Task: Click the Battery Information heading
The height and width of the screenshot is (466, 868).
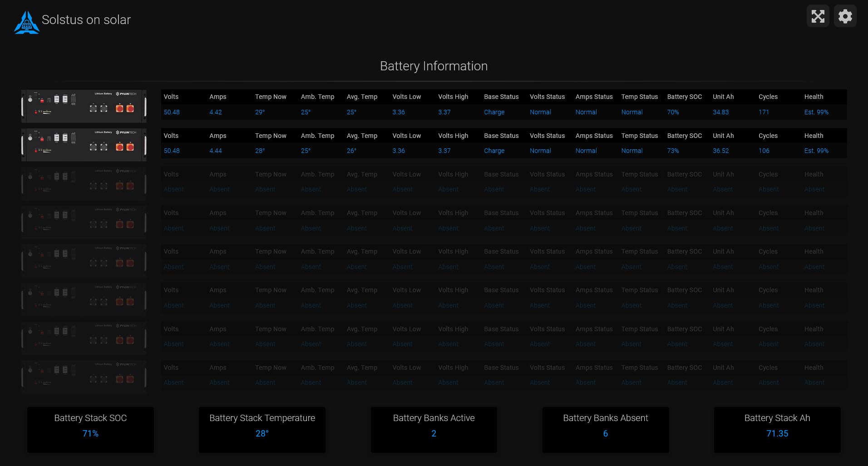Action: pos(434,66)
